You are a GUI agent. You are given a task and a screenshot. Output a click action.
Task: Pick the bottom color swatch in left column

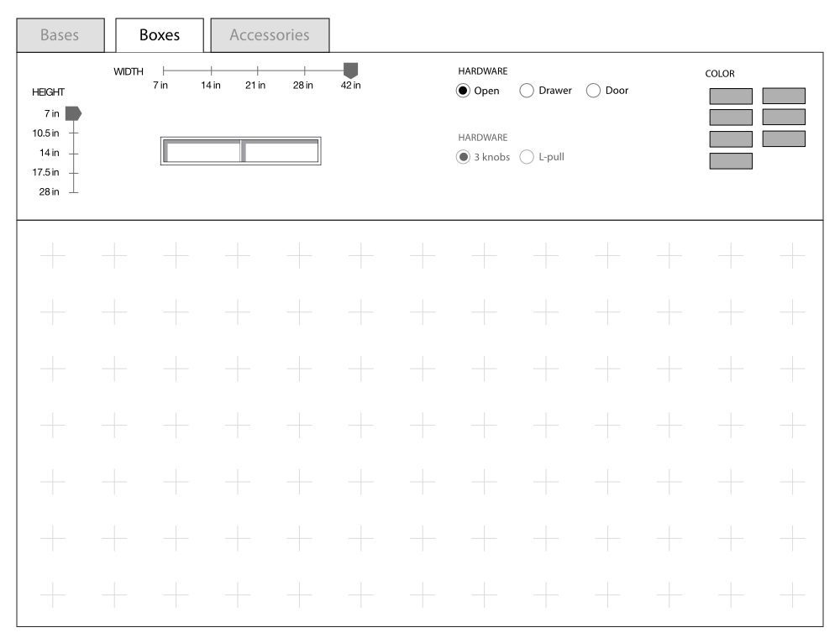(x=731, y=161)
